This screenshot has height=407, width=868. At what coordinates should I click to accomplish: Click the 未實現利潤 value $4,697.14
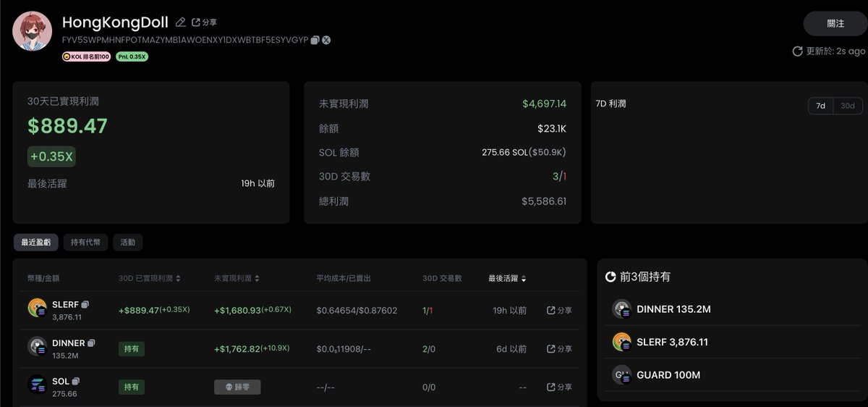click(x=544, y=104)
